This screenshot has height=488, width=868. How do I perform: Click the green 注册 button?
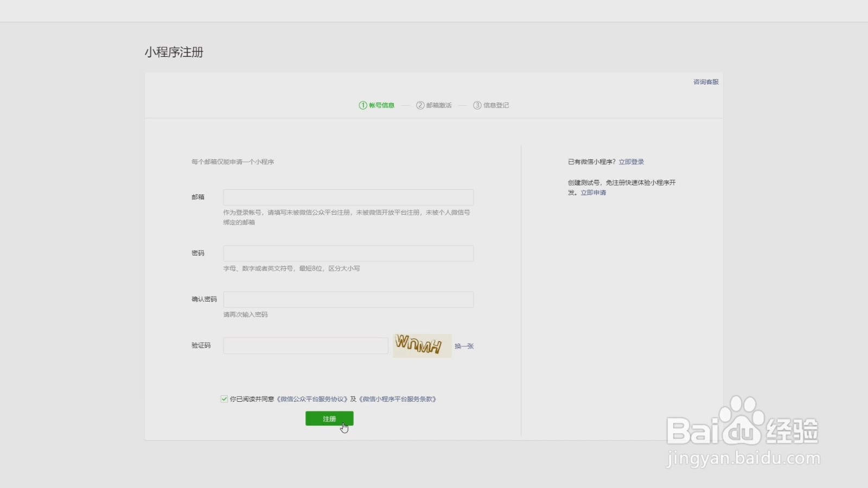[x=329, y=419]
